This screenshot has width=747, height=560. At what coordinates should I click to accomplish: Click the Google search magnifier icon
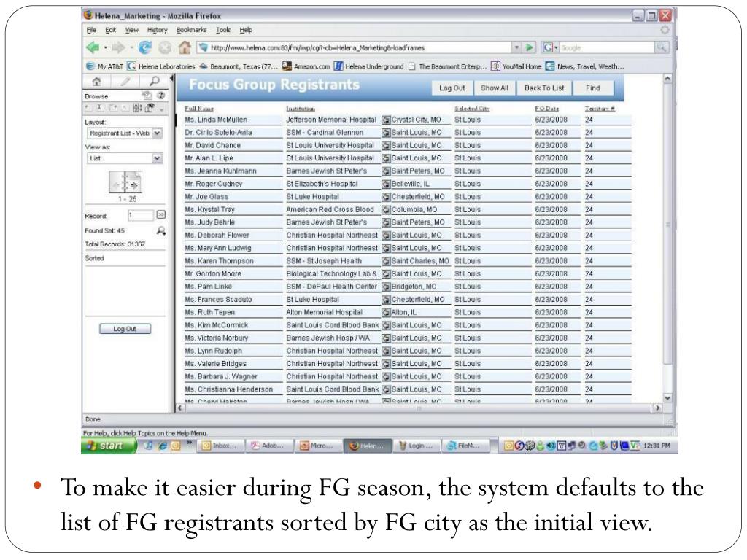pyautogui.click(x=662, y=47)
